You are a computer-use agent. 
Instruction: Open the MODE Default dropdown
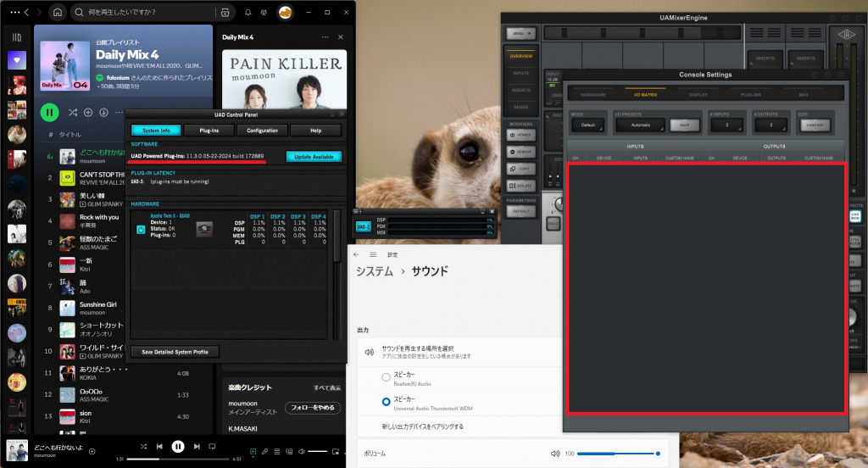587,125
